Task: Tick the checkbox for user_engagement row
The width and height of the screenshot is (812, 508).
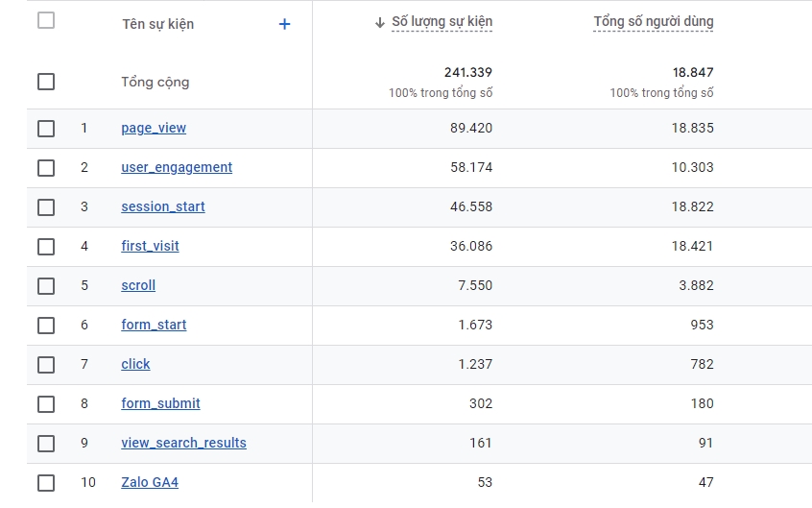Action: 46,168
